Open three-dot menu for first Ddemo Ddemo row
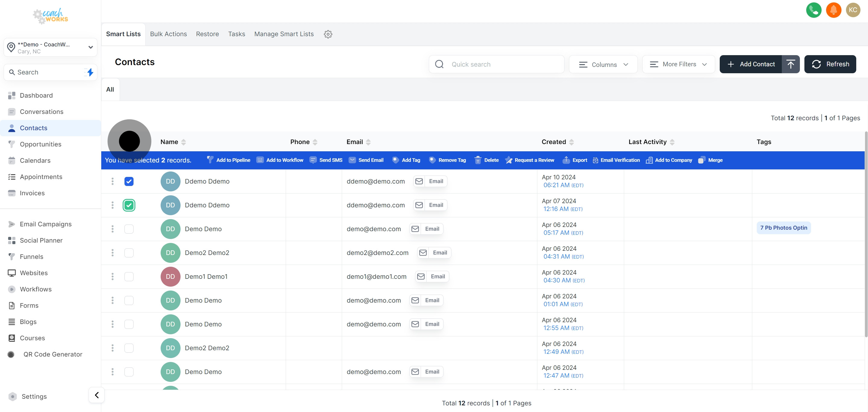Image resolution: width=868 pixels, height=412 pixels. (x=112, y=181)
